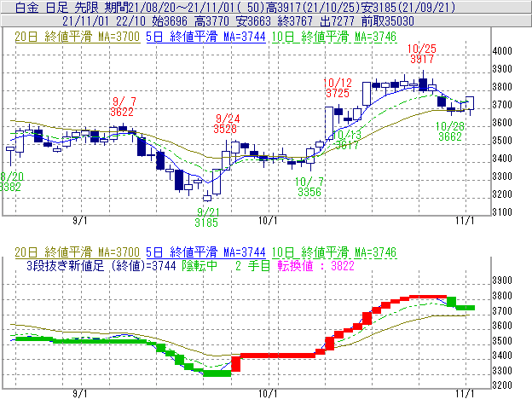Image resolution: width=532 pixels, height=405 pixels.
Task: Click the last green block on the three-line break chart
Action: click(x=465, y=308)
